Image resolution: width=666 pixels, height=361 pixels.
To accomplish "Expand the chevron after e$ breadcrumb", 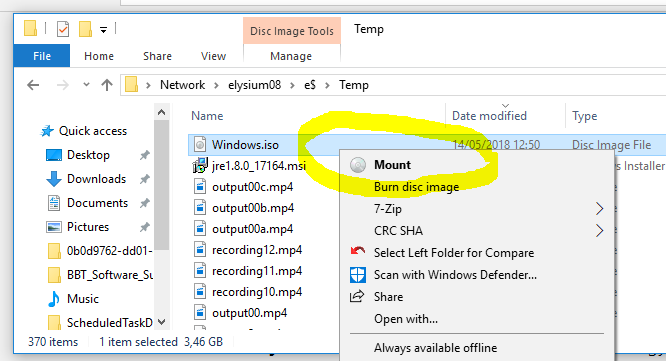I will [327, 85].
